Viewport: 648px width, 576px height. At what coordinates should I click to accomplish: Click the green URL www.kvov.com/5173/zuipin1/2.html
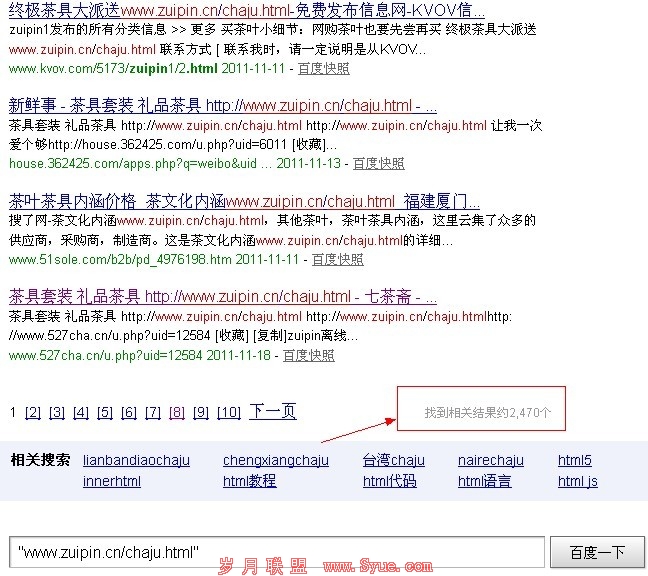click(113, 69)
